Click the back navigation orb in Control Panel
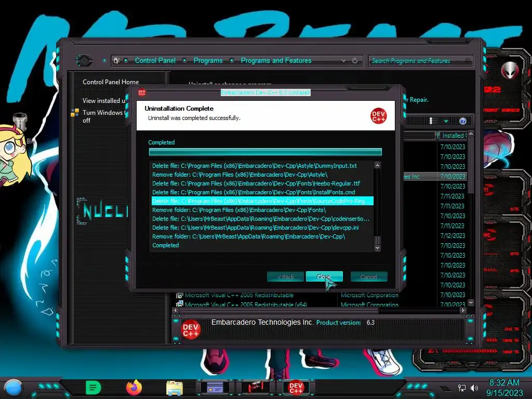Image resolution: width=532 pixels, height=399 pixels. click(84, 61)
